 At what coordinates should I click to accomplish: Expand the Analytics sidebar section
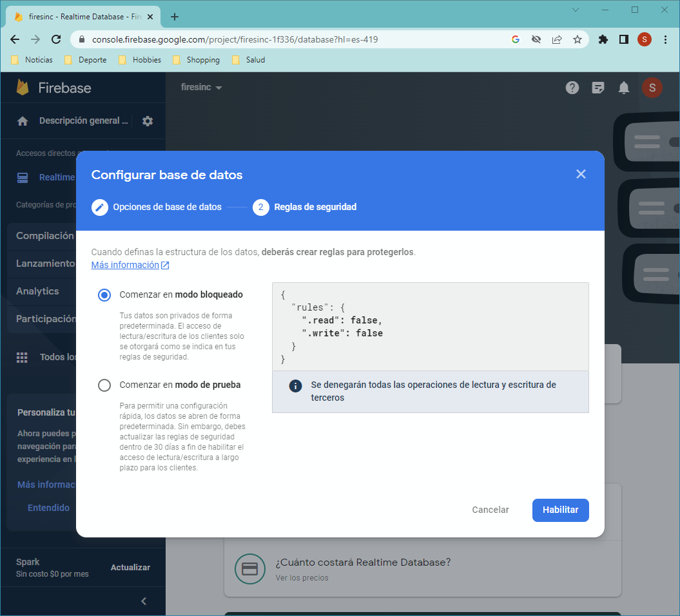tap(37, 291)
